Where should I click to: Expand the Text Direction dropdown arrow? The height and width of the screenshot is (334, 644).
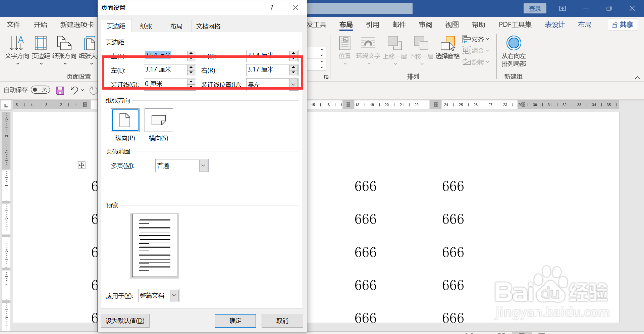17,64
